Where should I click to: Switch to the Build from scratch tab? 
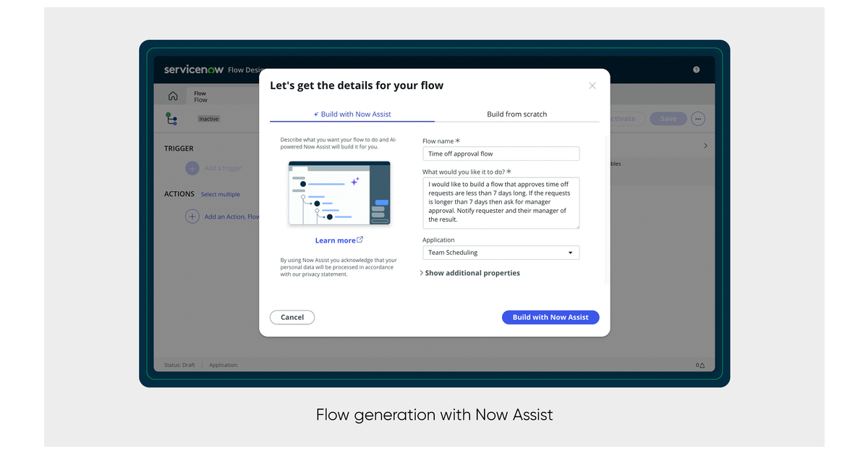coord(517,114)
